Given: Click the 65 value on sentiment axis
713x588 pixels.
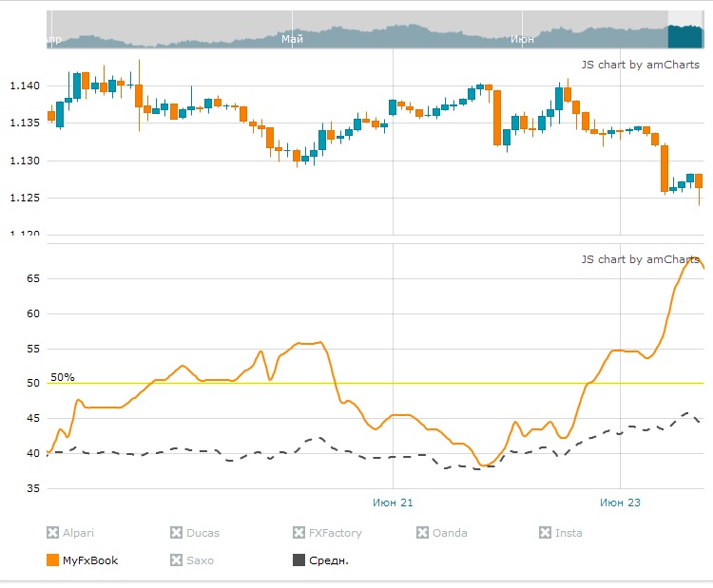Looking at the screenshot, I should (x=33, y=278).
